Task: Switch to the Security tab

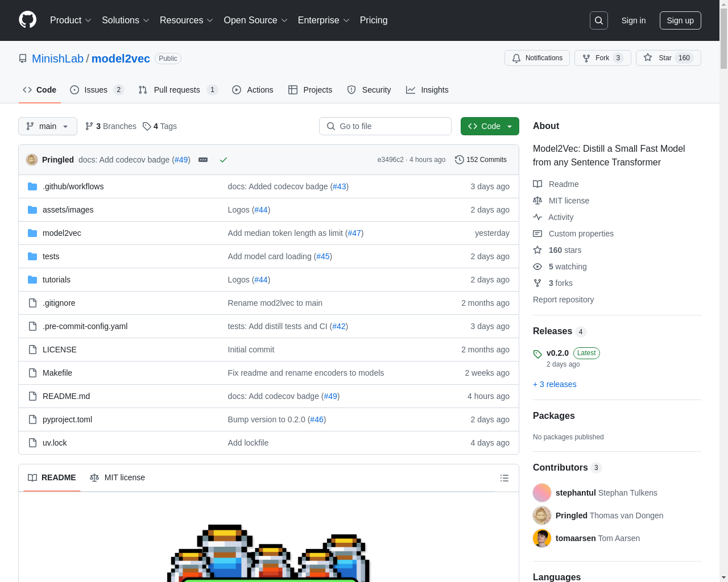Action: click(369, 90)
